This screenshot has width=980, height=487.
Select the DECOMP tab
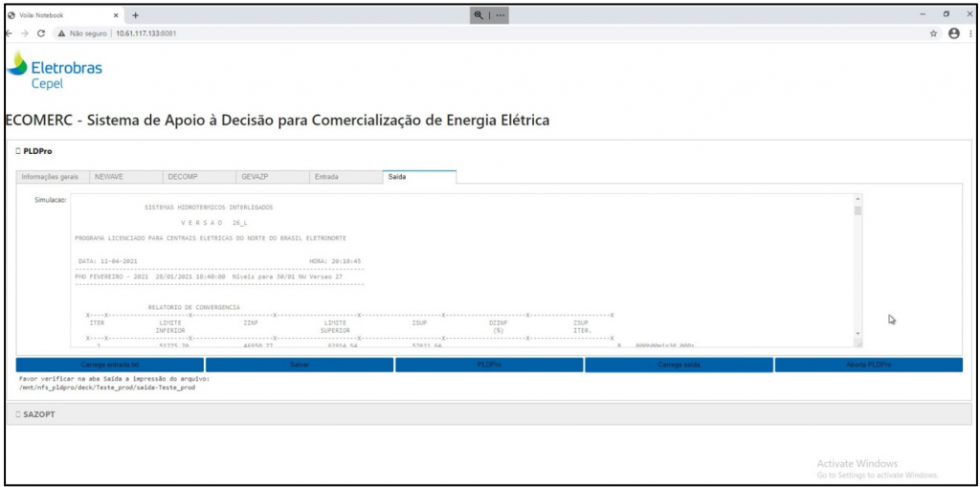coord(183,177)
